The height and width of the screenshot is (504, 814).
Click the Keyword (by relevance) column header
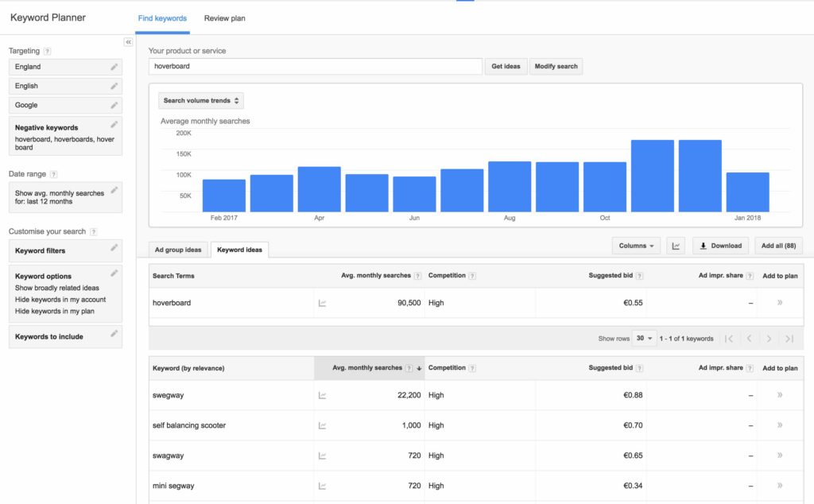pos(188,369)
